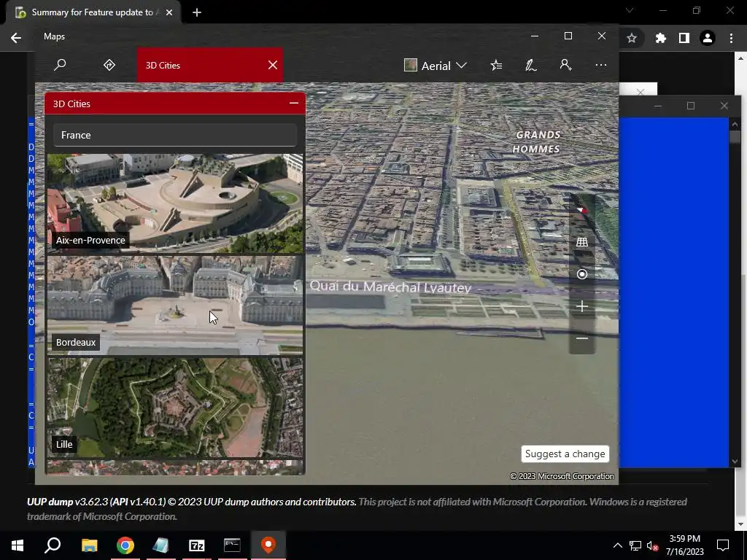Open Chrome tab search chevron

click(x=630, y=10)
